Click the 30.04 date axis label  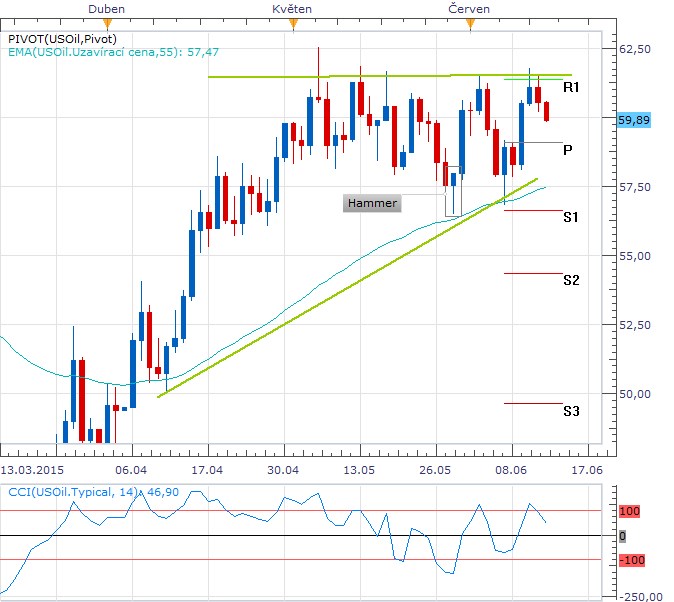click(283, 470)
